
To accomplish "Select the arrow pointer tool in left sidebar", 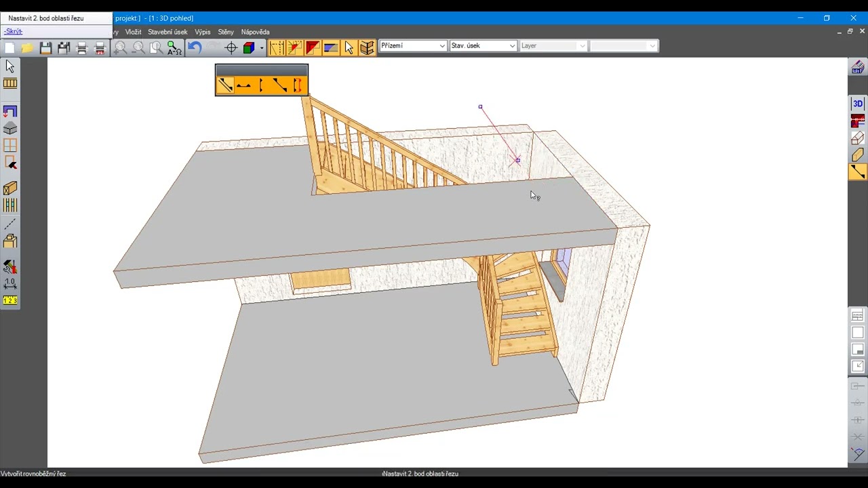I will tap(10, 66).
